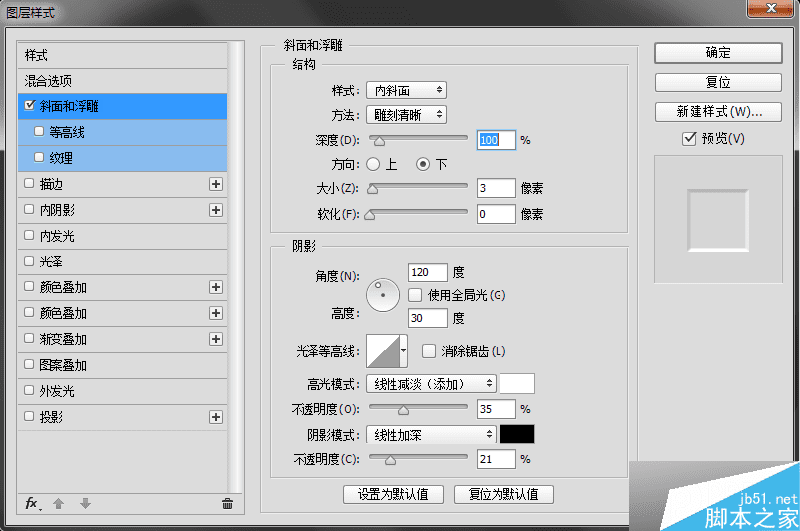Click the 大小 slider handle
800x531 pixels.
coord(373,189)
